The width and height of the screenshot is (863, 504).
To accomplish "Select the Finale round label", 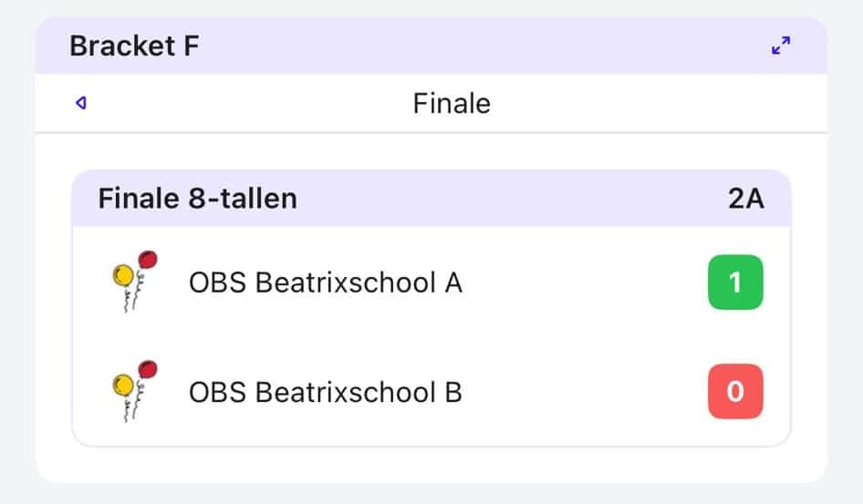I will pyautogui.click(x=452, y=103).
